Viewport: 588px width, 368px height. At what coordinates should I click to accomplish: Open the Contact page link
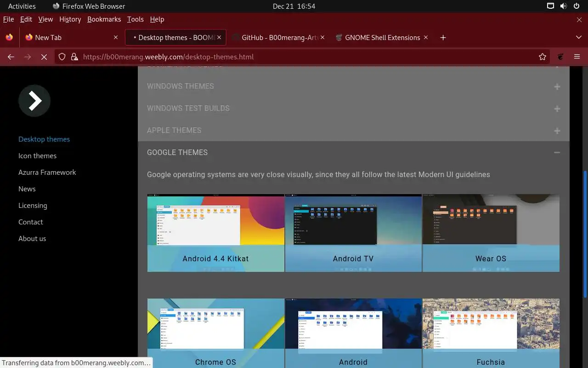[x=30, y=222]
